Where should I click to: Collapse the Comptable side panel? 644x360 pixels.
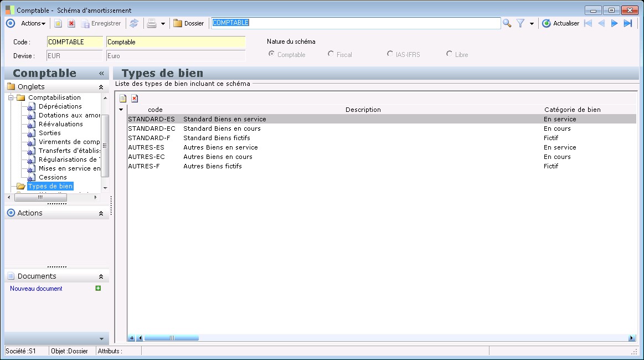101,74
